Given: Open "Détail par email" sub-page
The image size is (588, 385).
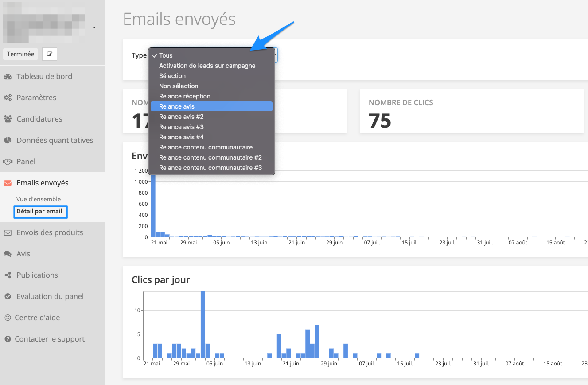Looking at the screenshot, I should 39,212.
